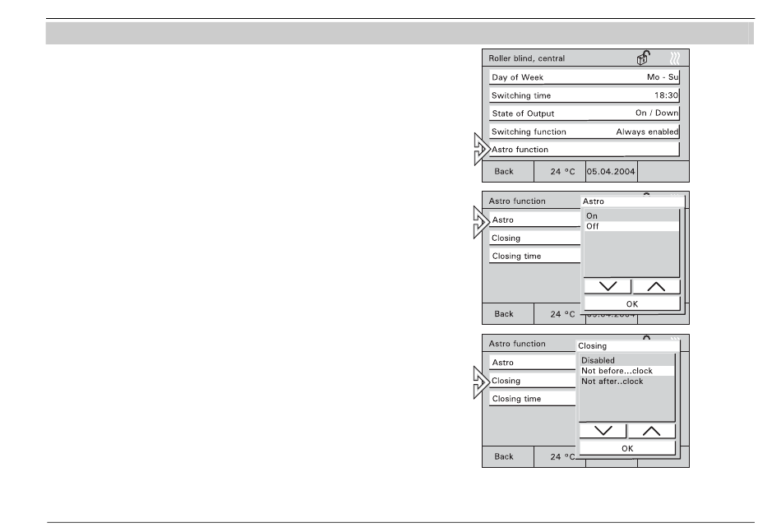The image size is (781, 532).
Task: Select Closing time row beside the On/Off popup
Action: point(535,256)
